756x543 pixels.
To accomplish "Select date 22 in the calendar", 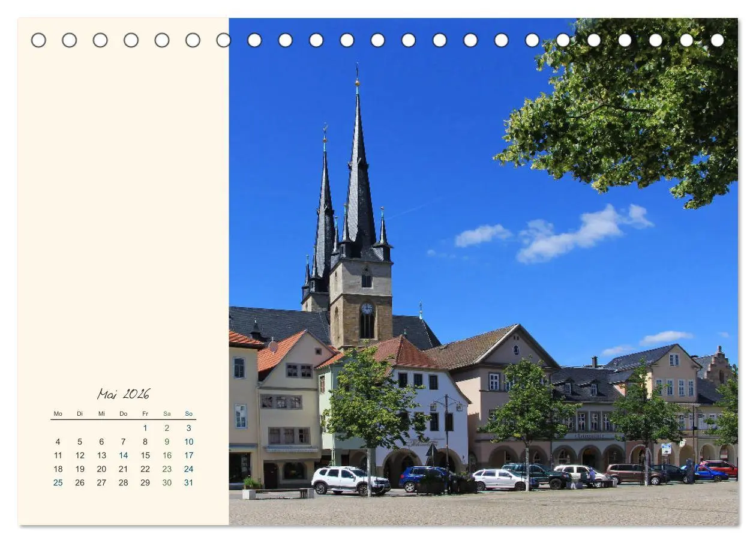I will 145,469.
